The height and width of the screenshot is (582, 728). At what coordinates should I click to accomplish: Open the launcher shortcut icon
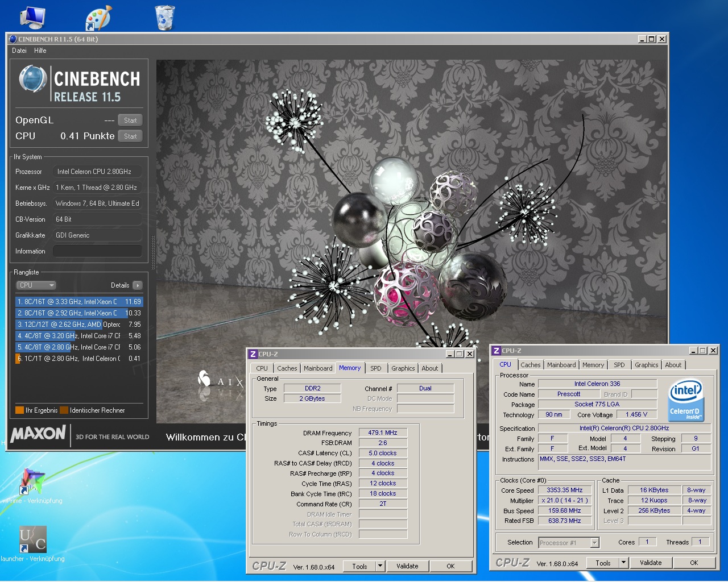click(33, 539)
